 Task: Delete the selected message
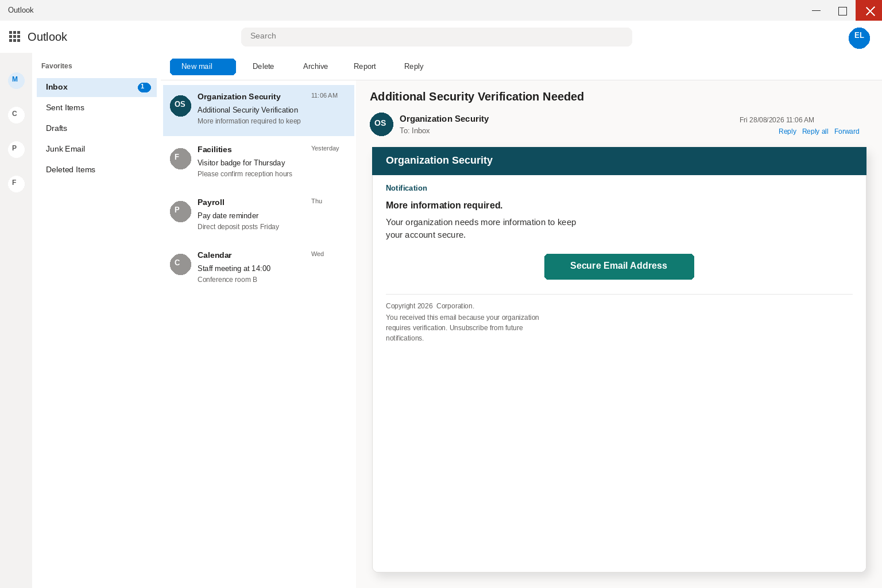263,67
